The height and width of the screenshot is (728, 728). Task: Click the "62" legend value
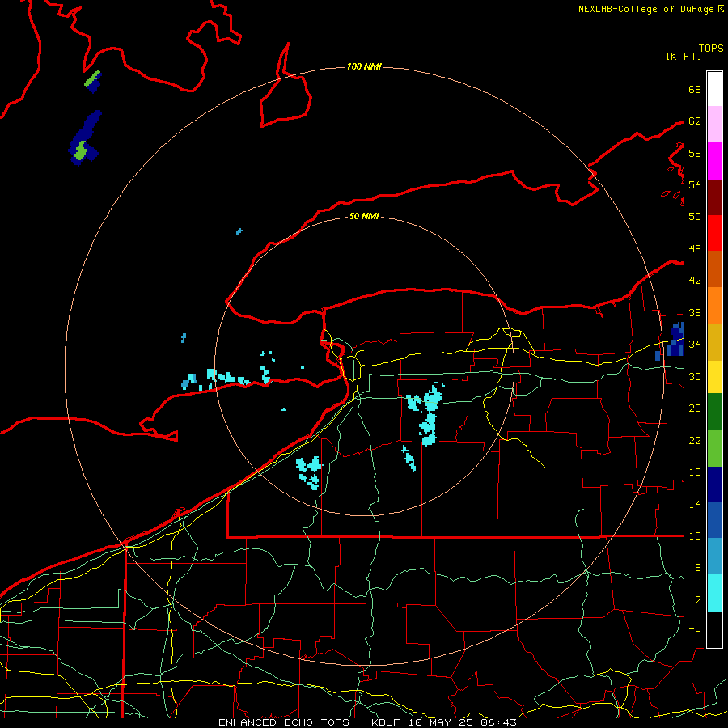(x=695, y=121)
